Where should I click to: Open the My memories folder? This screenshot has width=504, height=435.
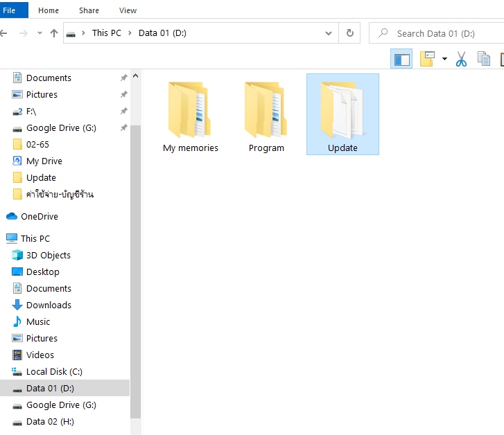(190, 115)
